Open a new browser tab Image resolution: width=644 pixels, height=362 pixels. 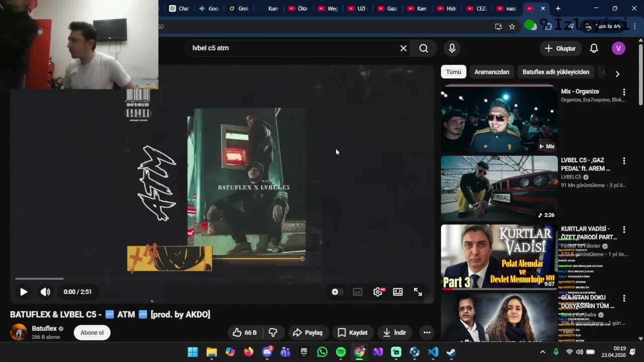pyautogui.click(x=558, y=9)
